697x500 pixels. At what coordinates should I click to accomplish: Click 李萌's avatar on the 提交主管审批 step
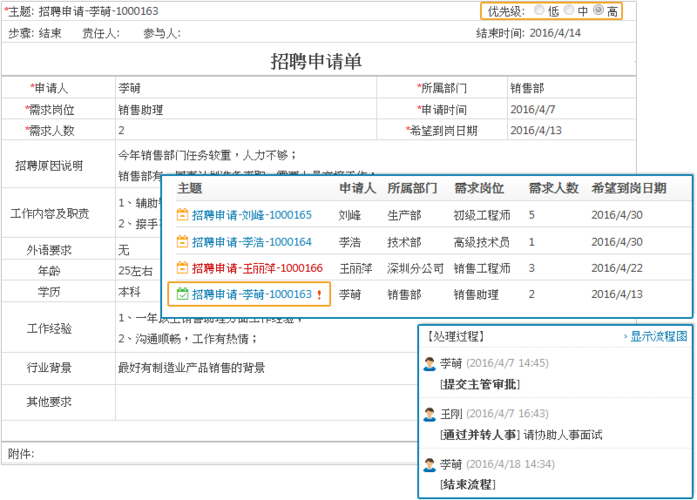coord(430,364)
